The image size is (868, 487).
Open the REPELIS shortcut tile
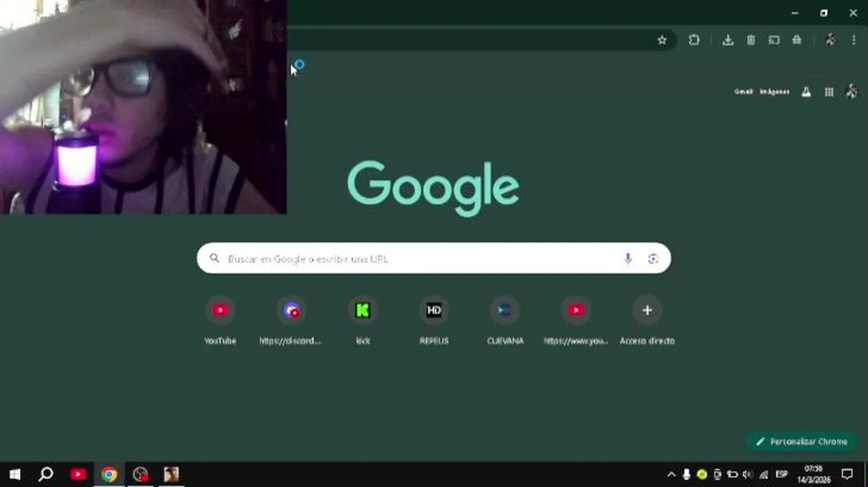[434, 321]
